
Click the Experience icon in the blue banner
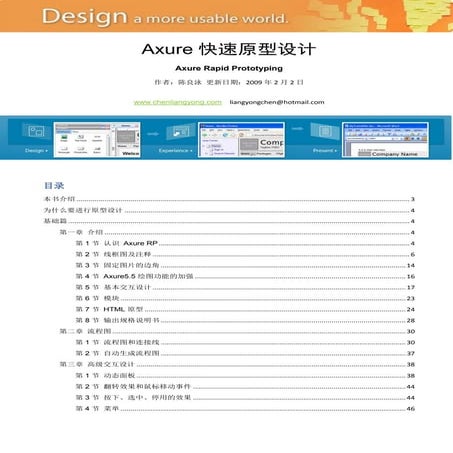click(x=180, y=133)
